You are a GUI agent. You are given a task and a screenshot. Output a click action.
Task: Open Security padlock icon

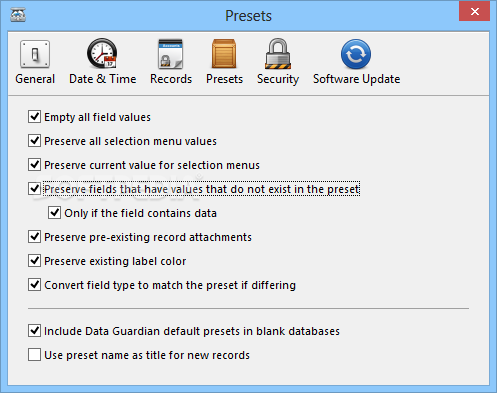278,53
